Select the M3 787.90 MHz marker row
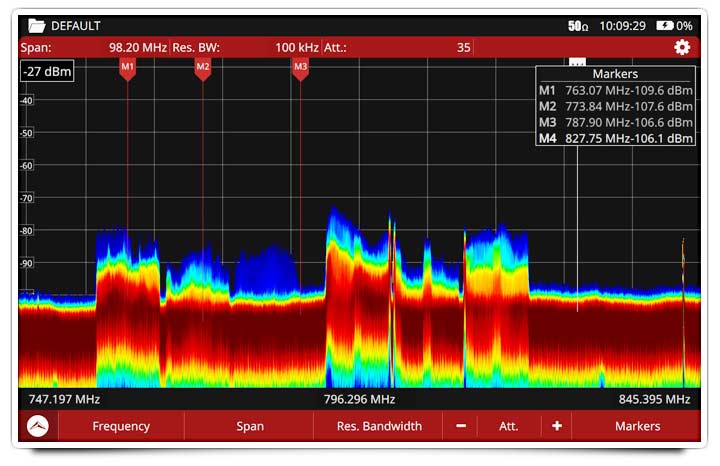Screen dimensions: 720x466 coord(615,123)
